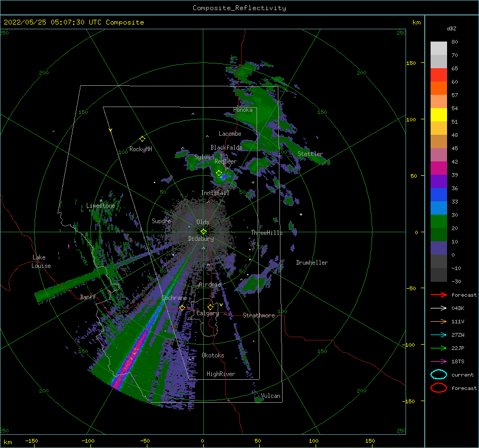Click the green 22JP arrow icon

[x=439, y=348]
